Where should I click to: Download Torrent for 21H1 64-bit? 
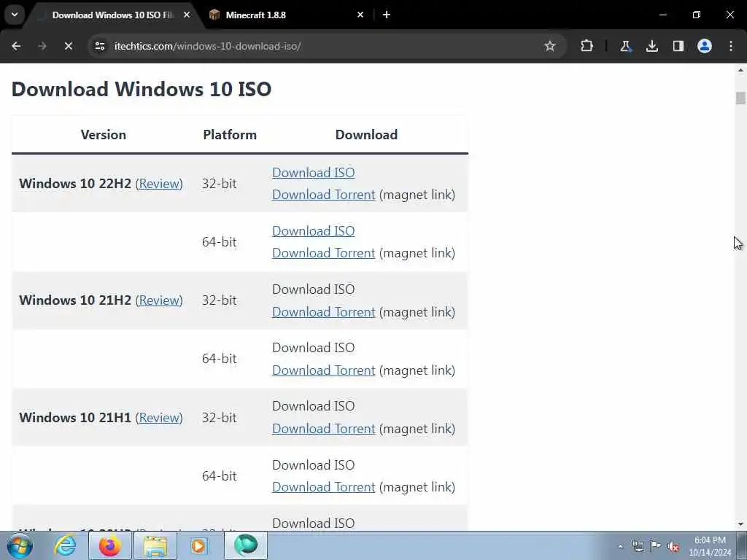point(323,487)
